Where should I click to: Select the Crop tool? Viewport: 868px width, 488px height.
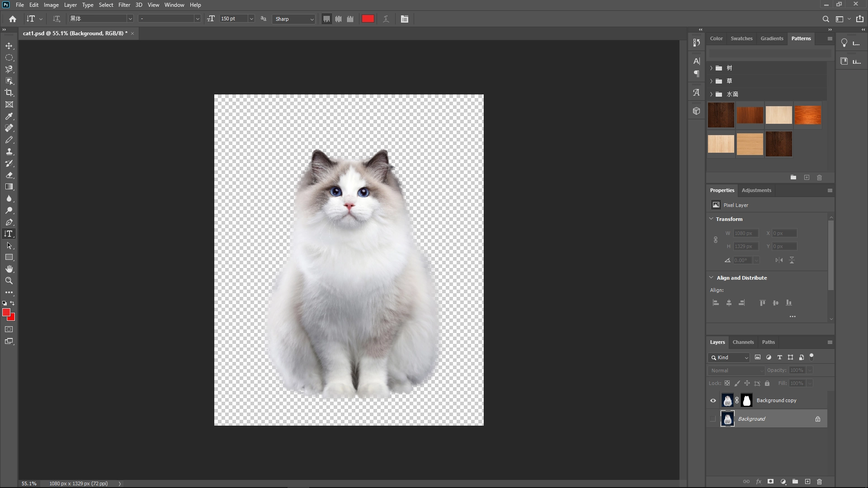click(9, 93)
